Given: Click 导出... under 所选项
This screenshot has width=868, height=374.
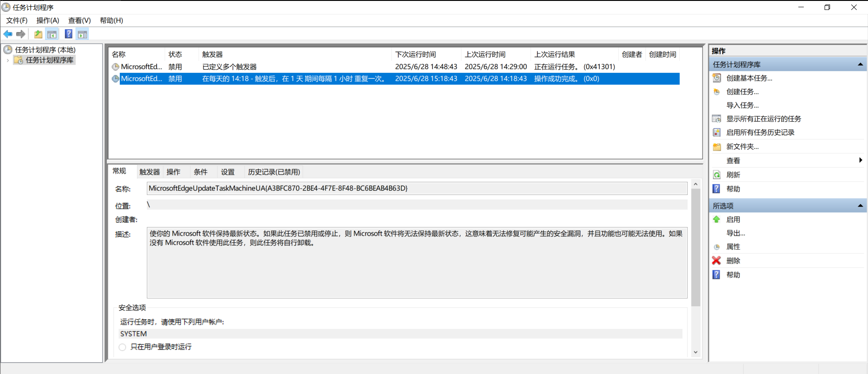Looking at the screenshot, I should (735, 233).
